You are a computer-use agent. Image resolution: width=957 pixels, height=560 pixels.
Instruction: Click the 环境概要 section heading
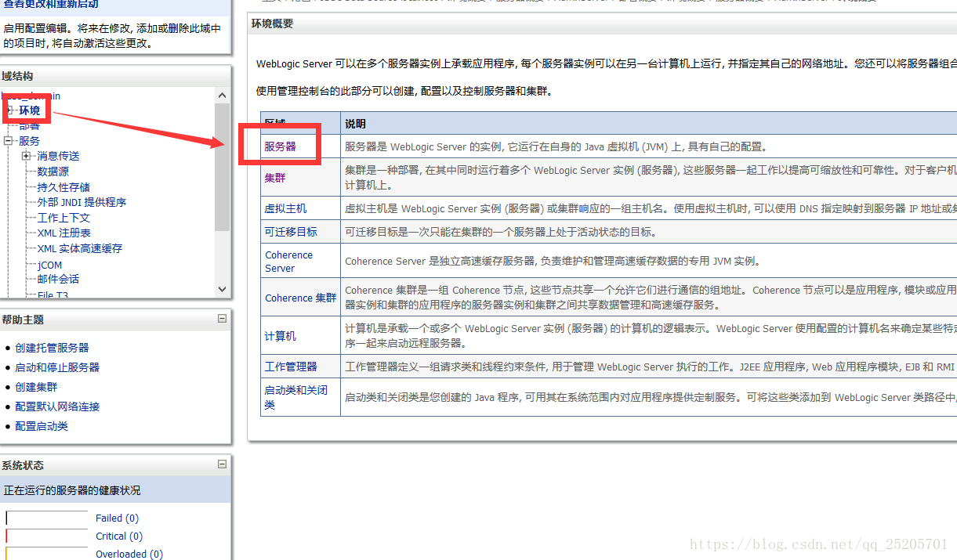(272, 23)
